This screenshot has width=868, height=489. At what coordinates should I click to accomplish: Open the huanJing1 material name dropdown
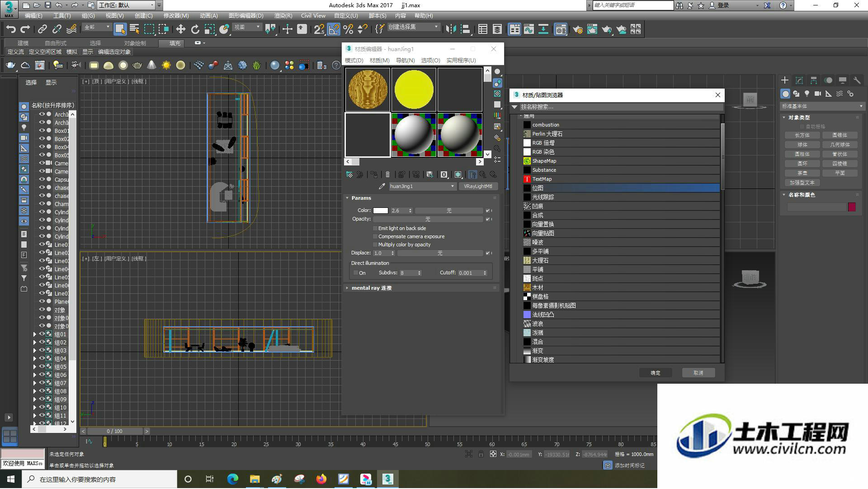452,186
